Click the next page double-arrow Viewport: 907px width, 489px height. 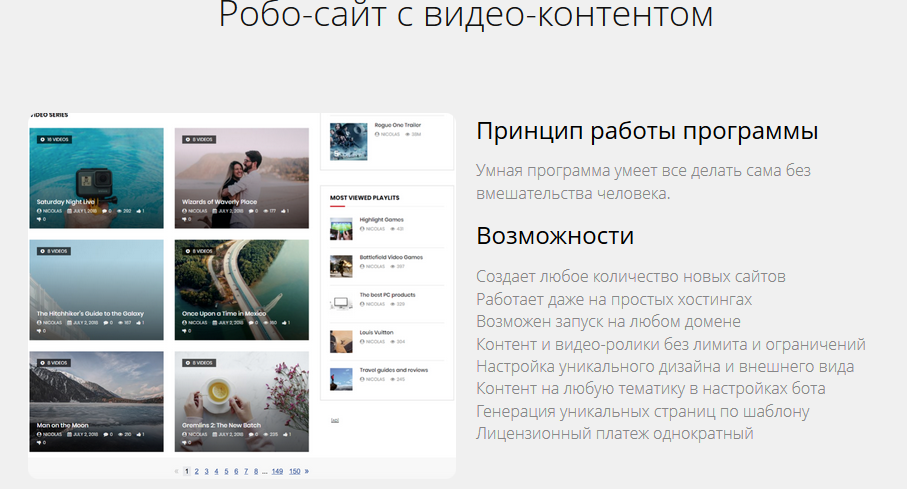click(307, 471)
